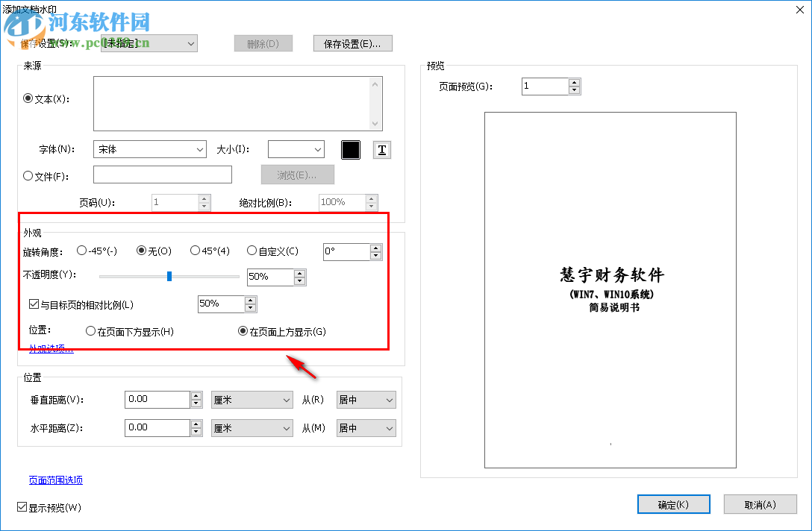Viewport: 812px width, 531px height.
Task: Increase custom rotation angle 0° value
Action: 375,248
